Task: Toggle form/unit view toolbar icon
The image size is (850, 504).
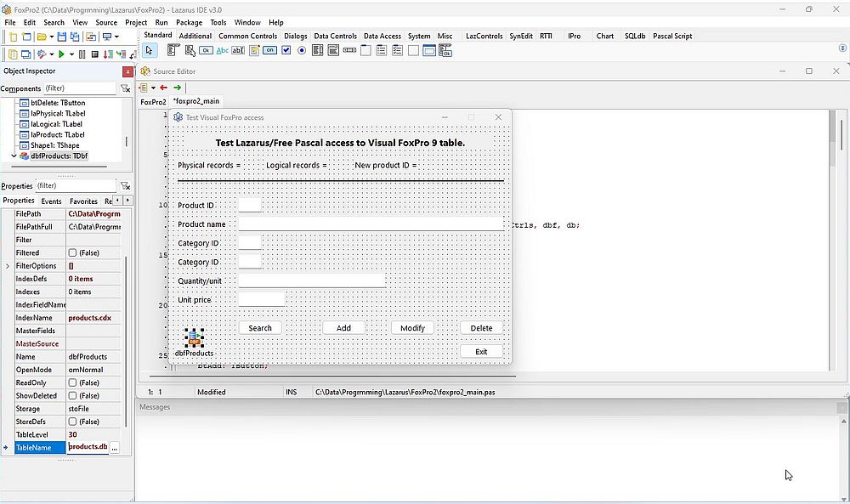Action: click(92, 37)
